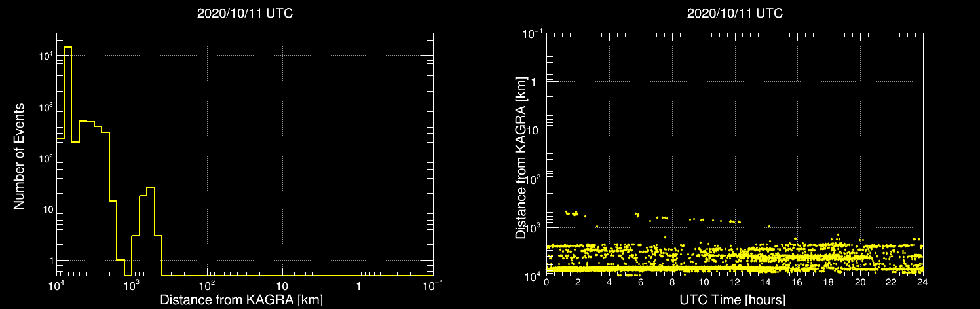Click the 24 hour tick on UTC Time axis

pos(923,282)
